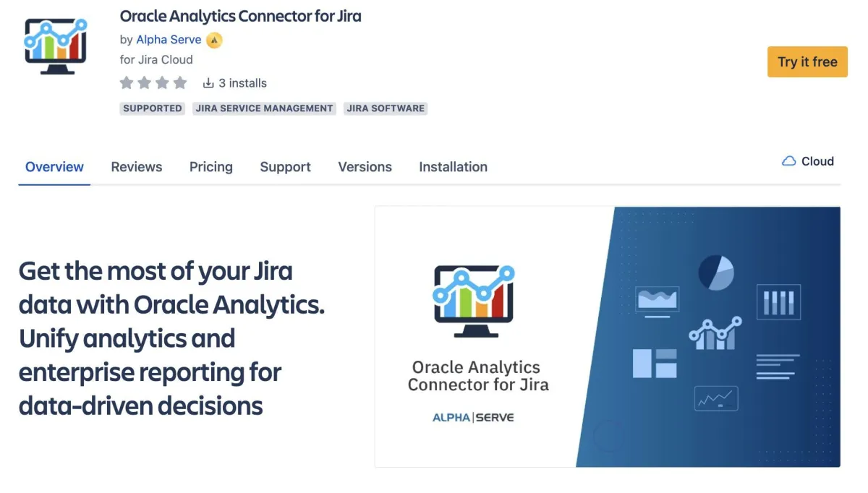
Task: Click the fourth rating star
Action: pos(180,83)
